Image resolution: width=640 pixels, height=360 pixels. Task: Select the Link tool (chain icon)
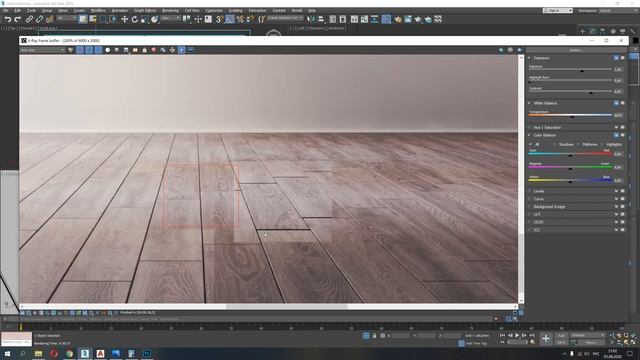pos(29,19)
